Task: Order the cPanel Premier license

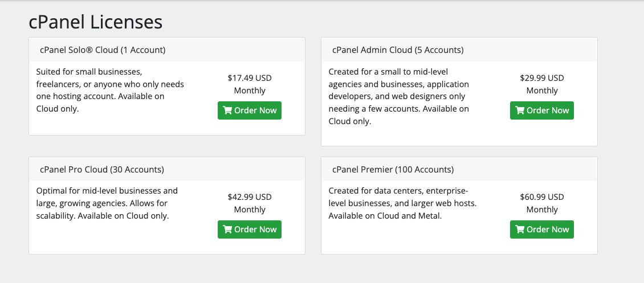Action: [542, 229]
